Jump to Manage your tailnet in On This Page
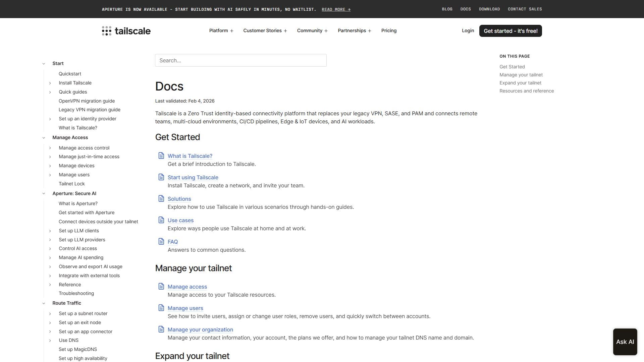 point(521,75)
